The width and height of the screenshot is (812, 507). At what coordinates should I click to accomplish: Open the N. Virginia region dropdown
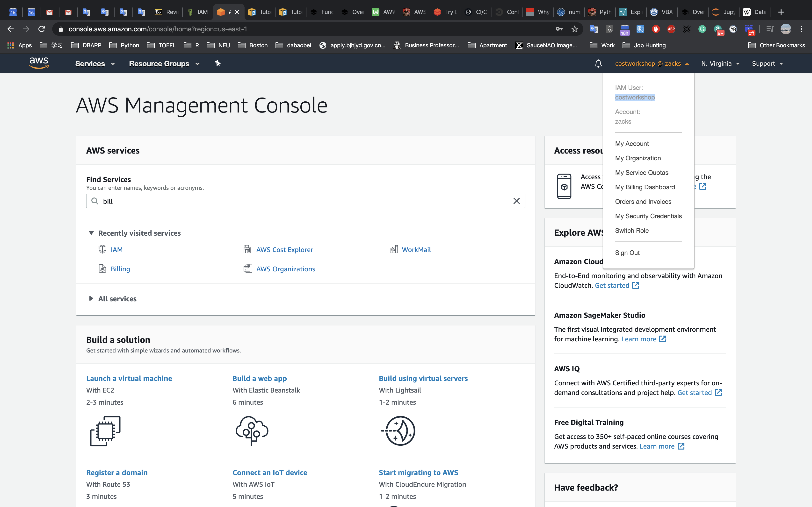pyautogui.click(x=720, y=63)
